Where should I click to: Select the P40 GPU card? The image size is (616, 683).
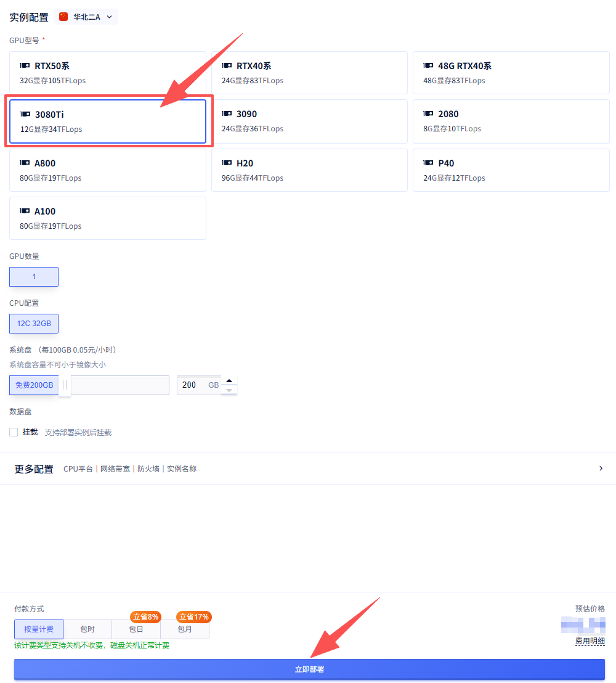click(x=511, y=170)
